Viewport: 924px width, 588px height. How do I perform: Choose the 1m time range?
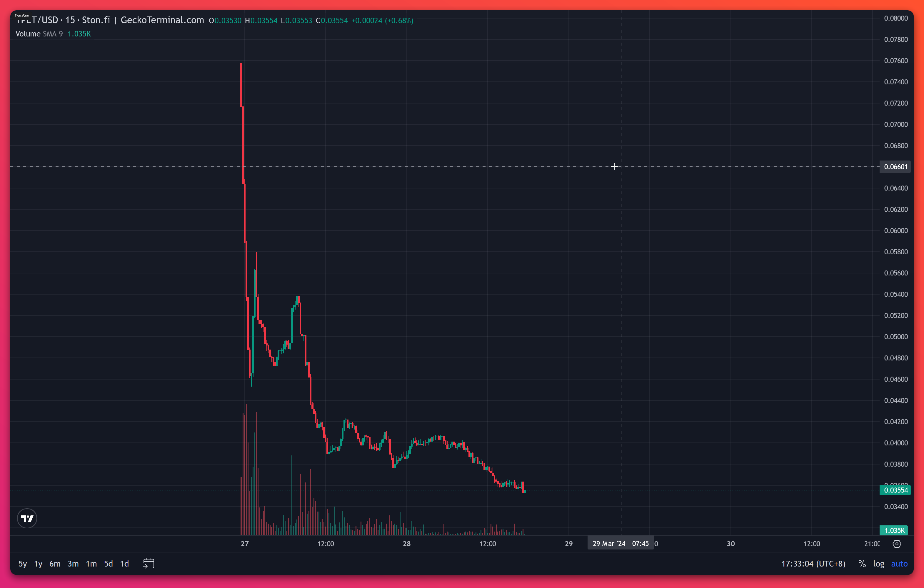click(91, 564)
